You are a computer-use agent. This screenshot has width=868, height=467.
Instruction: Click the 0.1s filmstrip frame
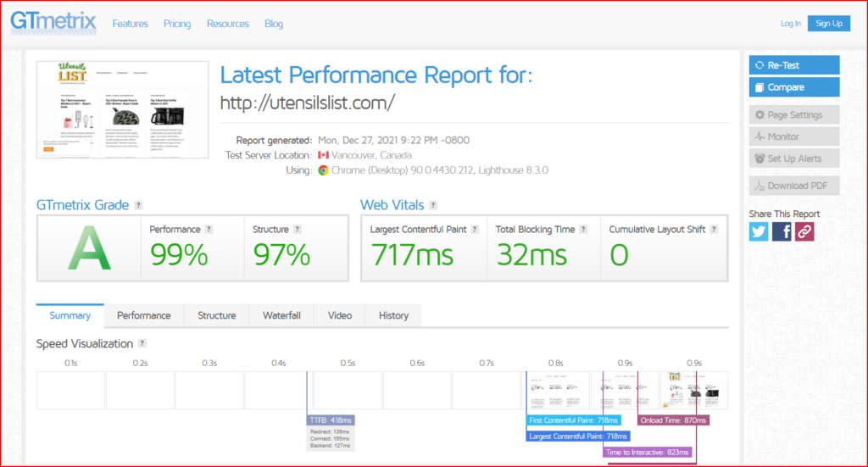[x=71, y=391]
